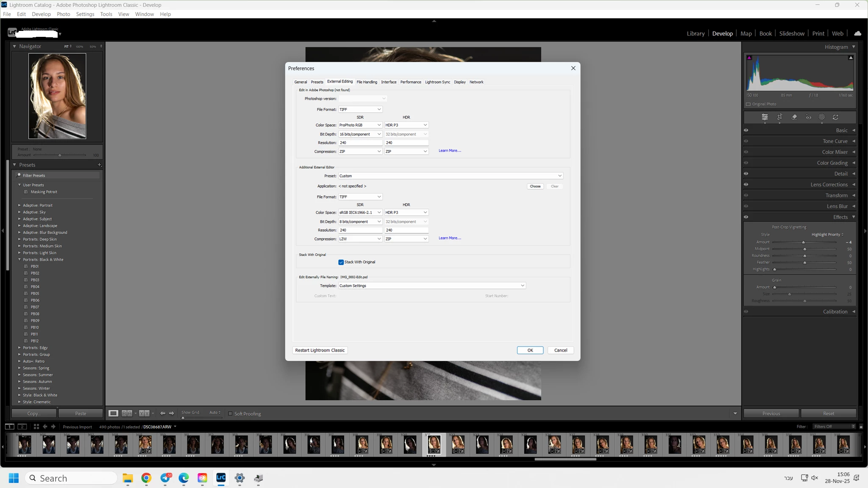This screenshot has height=488, width=868.
Task: Open the cloud sync status icon
Action: click(857, 33)
